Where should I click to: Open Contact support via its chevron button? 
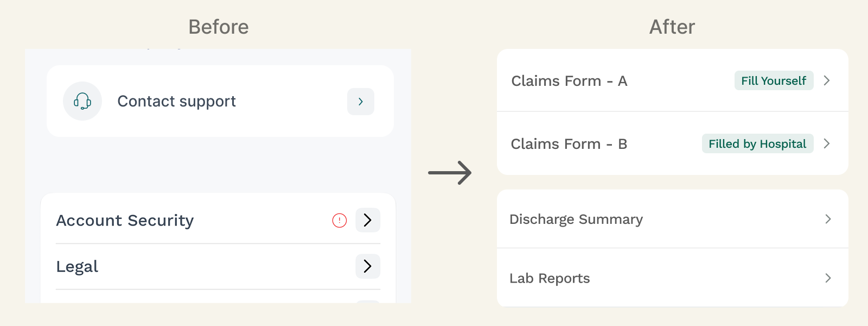(361, 102)
